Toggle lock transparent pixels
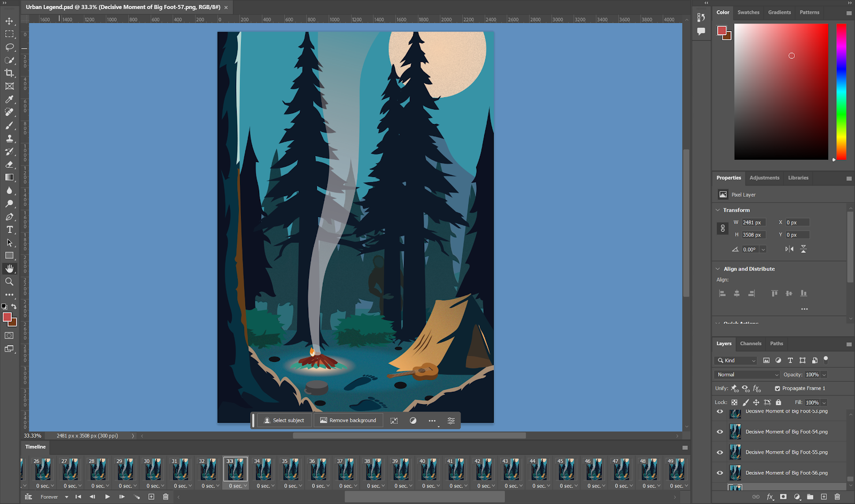 coord(734,402)
